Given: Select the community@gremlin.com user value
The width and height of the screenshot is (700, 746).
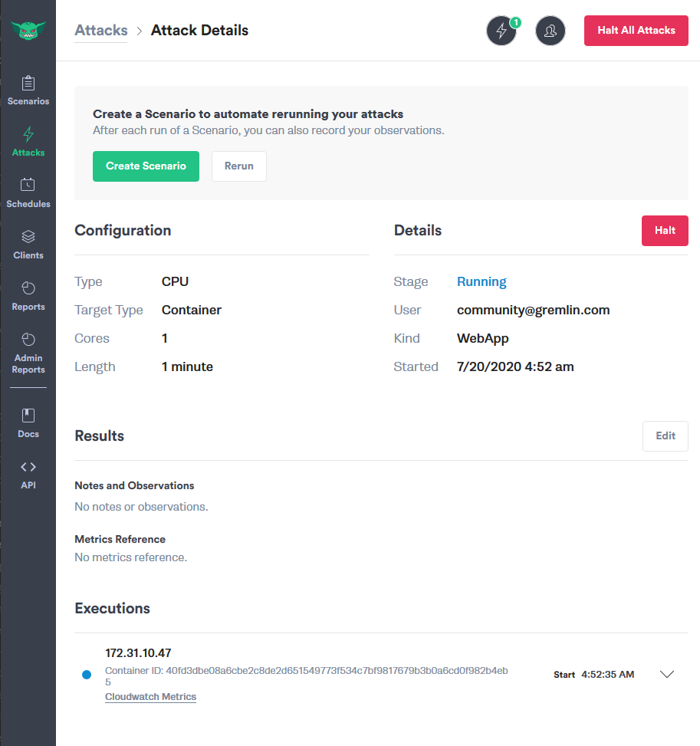Looking at the screenshot, I should (x=533, y=311).
